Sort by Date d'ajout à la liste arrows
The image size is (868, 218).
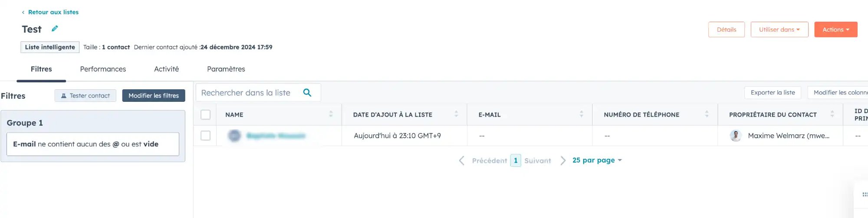[x=456, y=114]
